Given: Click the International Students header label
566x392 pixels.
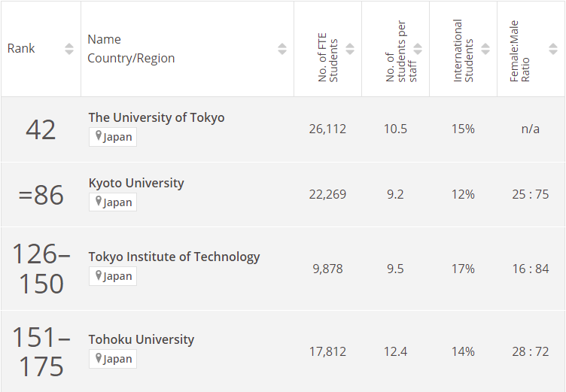Looking at the screenshot, I should pyautogui.click(x=464, y=50).
